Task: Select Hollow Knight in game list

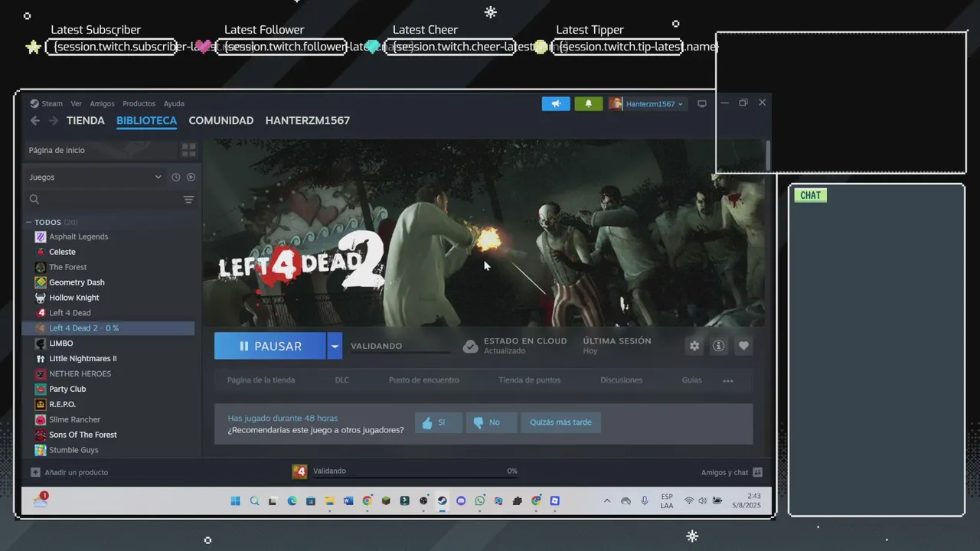Action: [x=108, y=298]
